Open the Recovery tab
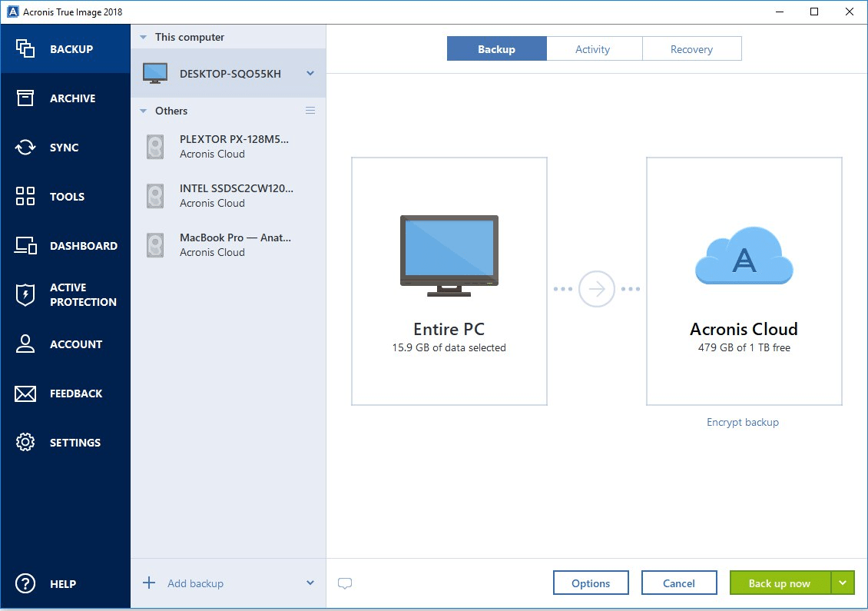Image resolution: width=868 pixels, height=611 pixels. coord(691,48)
